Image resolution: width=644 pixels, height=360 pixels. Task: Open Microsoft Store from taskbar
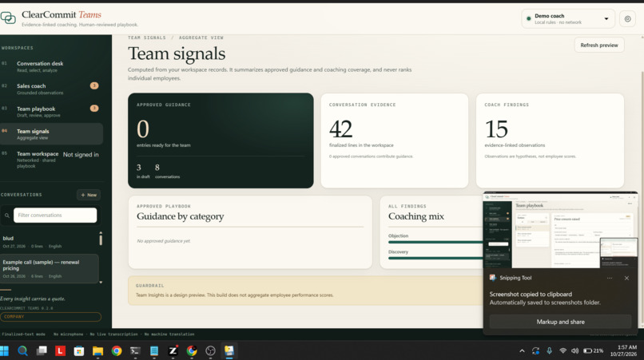tap(79, 350)
